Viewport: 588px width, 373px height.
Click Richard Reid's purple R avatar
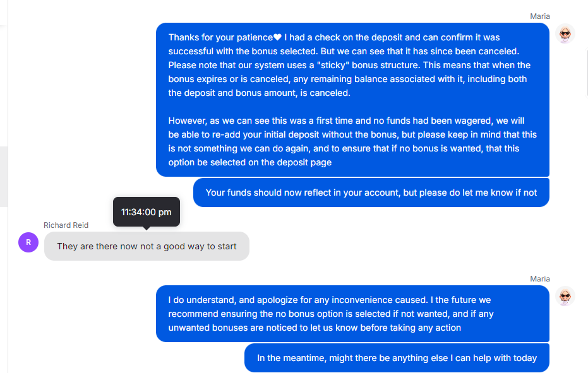[x=28, y=242]
